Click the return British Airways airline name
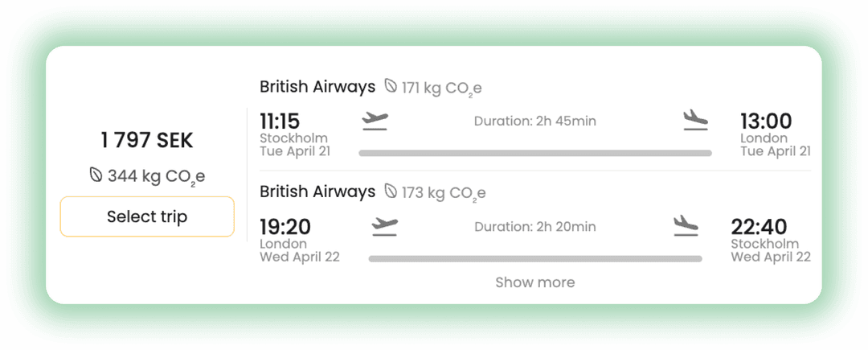The image size is (868, 350). click(317, 191)
